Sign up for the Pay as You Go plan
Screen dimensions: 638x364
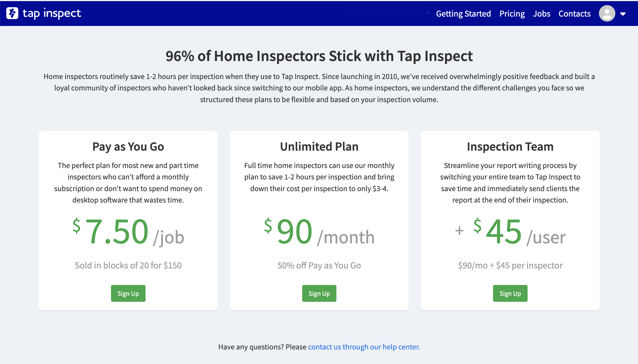[x=128, y=293]
